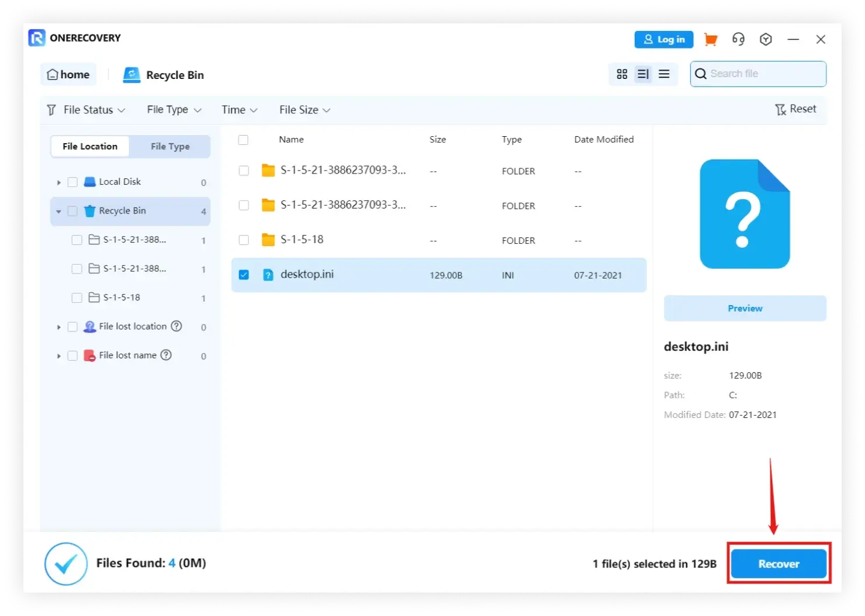Expand the Local Disk tree node
Screen dimensions: 865x616
58,182
